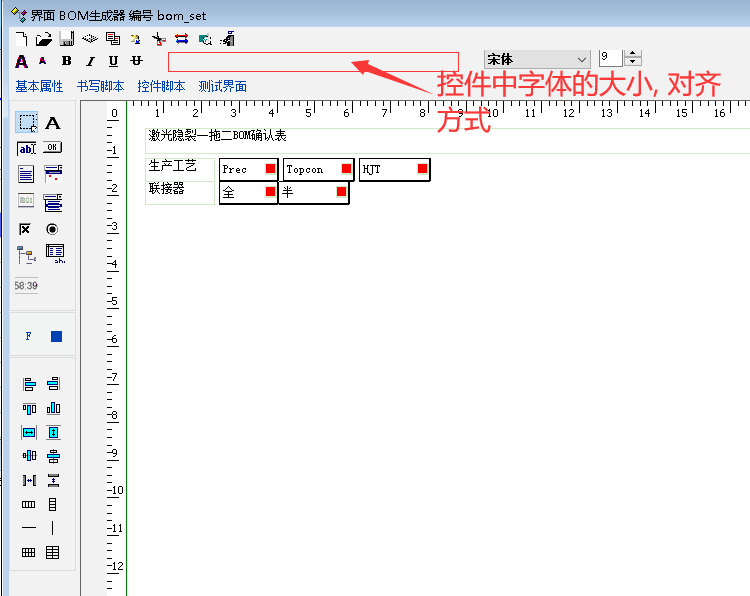Select the checkbox control tool
Image resolution: width=750 pixels, height=596 pixels.
tap(27, 228)
